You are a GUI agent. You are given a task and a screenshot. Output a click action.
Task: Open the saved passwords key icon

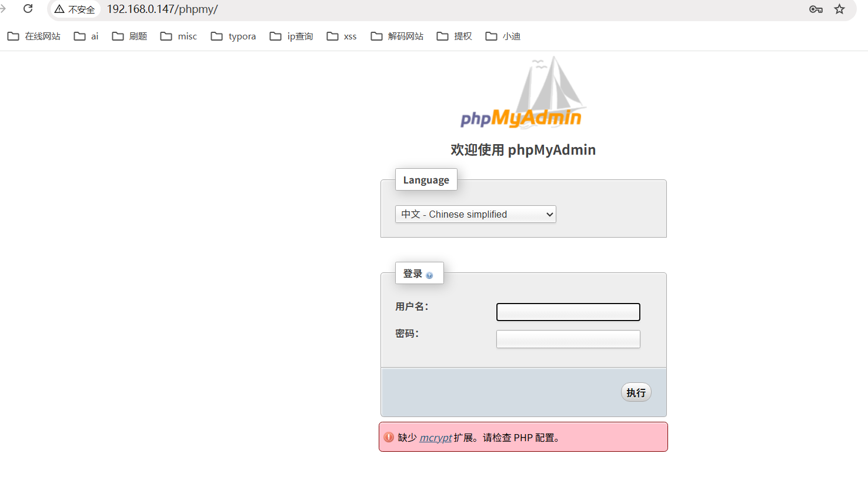(816, 9)
